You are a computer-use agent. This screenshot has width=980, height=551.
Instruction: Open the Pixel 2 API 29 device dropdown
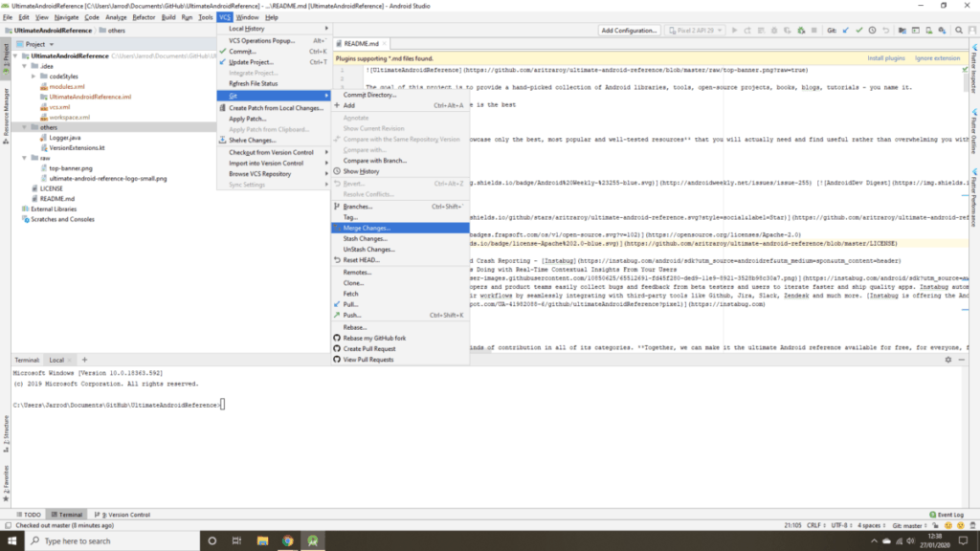coord(694,31)
